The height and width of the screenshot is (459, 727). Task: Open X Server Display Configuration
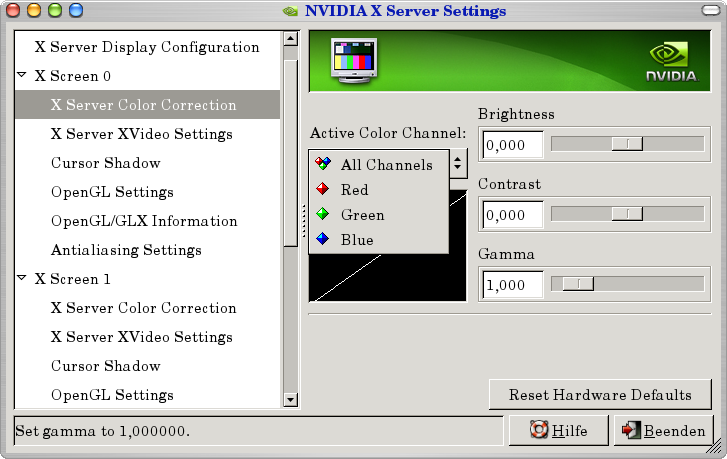coord(147,47)
